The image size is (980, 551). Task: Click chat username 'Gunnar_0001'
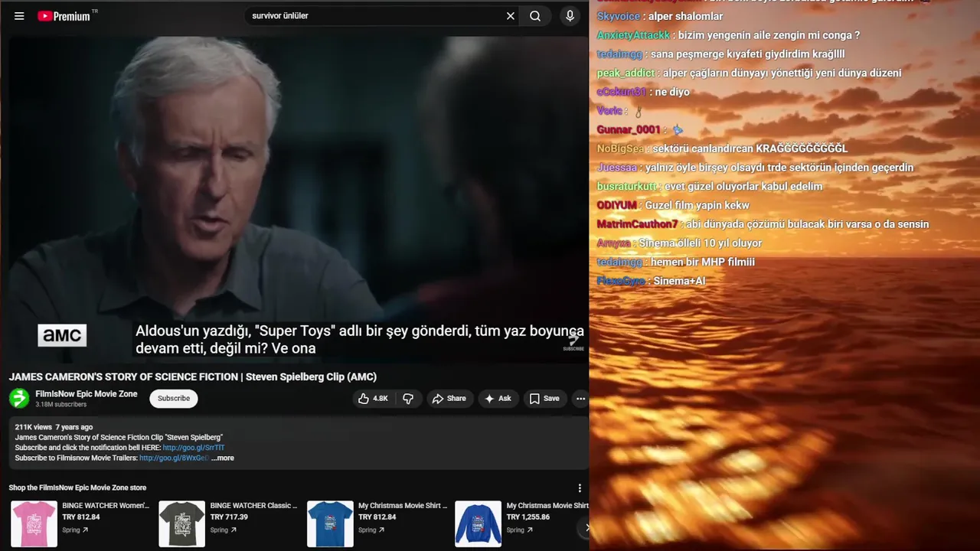[x=628, y=130]
